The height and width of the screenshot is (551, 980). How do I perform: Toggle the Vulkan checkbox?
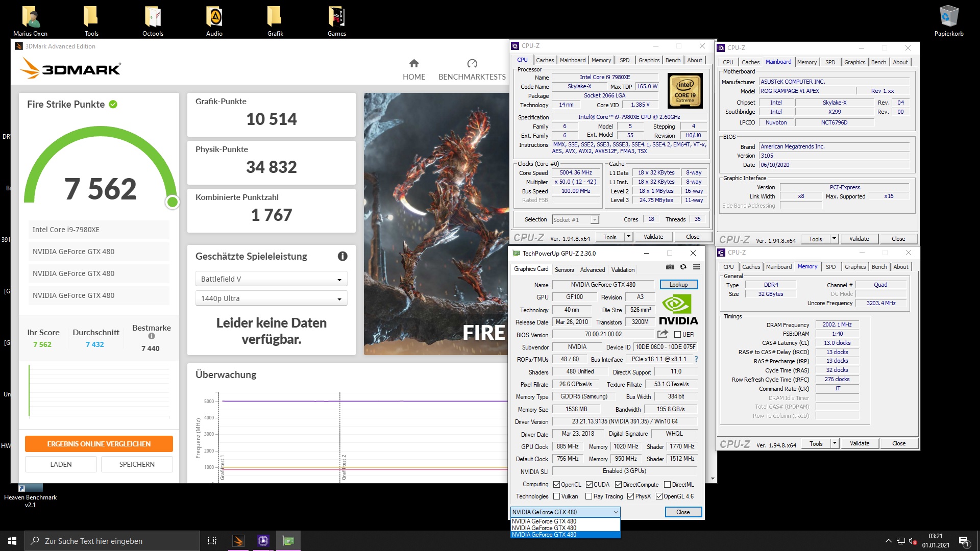tap(557, 496)
